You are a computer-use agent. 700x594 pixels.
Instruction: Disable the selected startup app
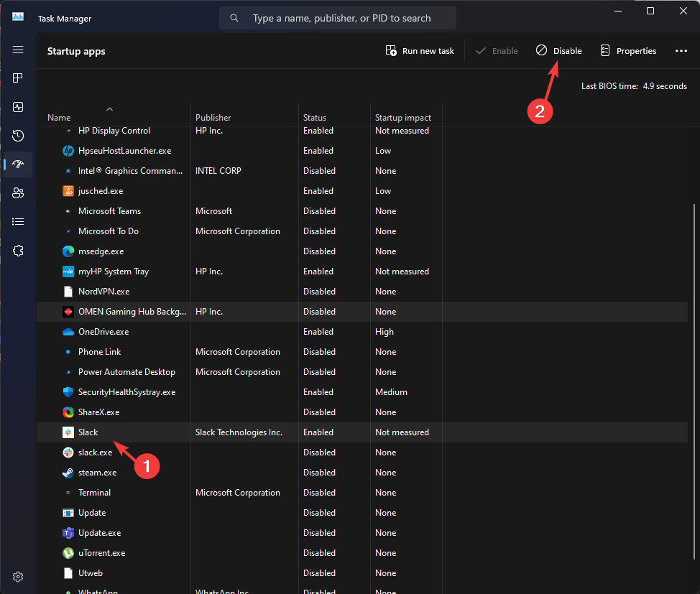(558, 50)
